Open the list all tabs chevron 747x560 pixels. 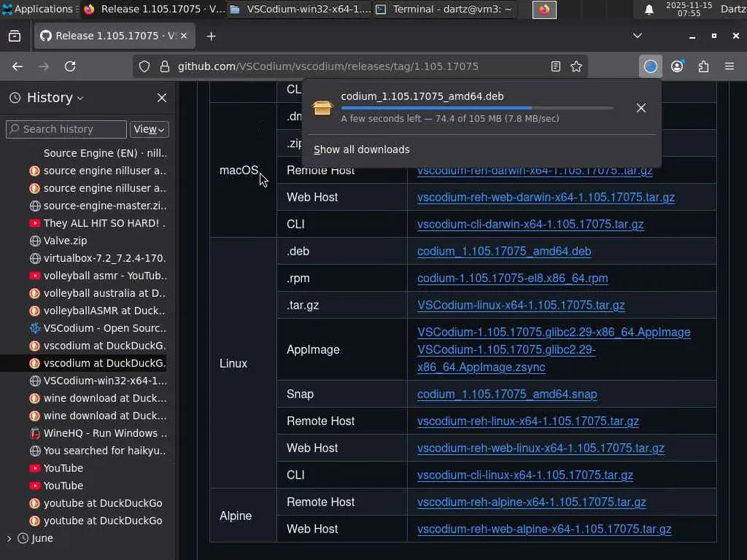pos(637,36)
